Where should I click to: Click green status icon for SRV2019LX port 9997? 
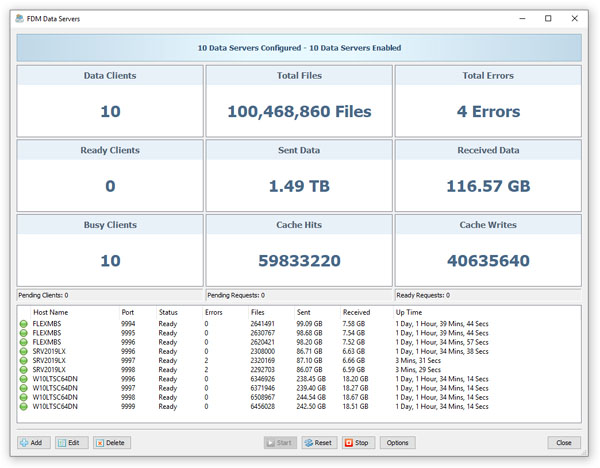24,360
